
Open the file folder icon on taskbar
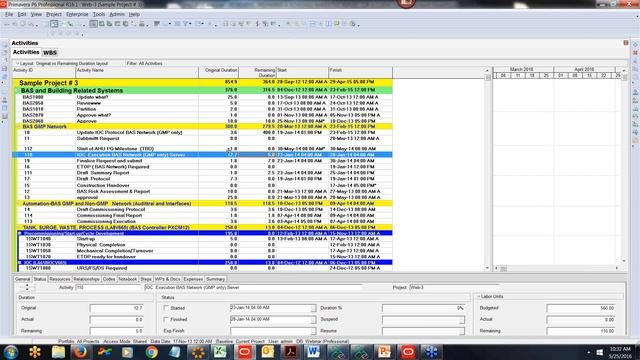[58, 352]
